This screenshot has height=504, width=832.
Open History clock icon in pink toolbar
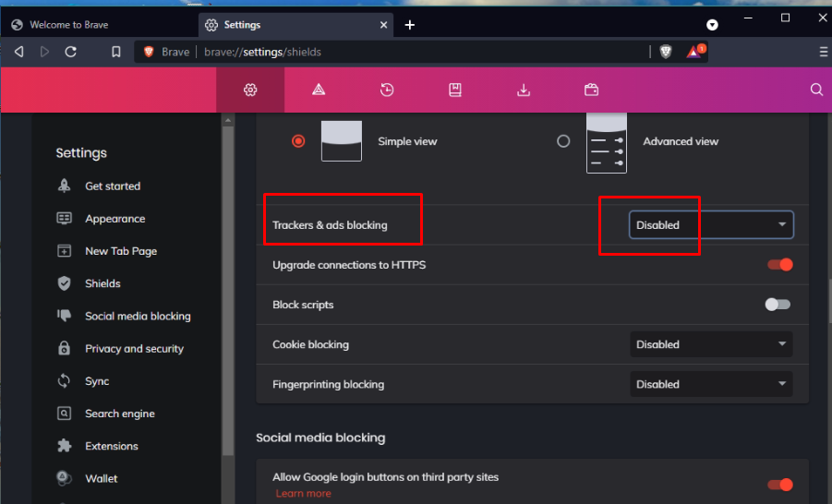387,90
